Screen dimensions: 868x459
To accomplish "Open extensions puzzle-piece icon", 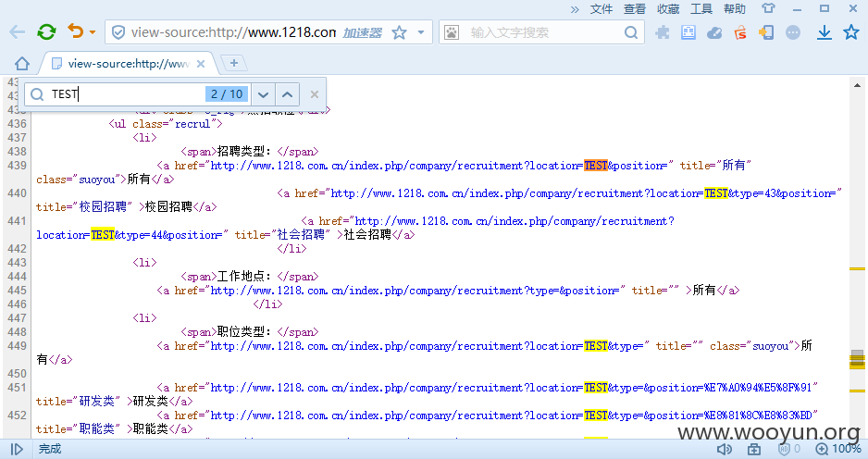I will click(662, 32).
